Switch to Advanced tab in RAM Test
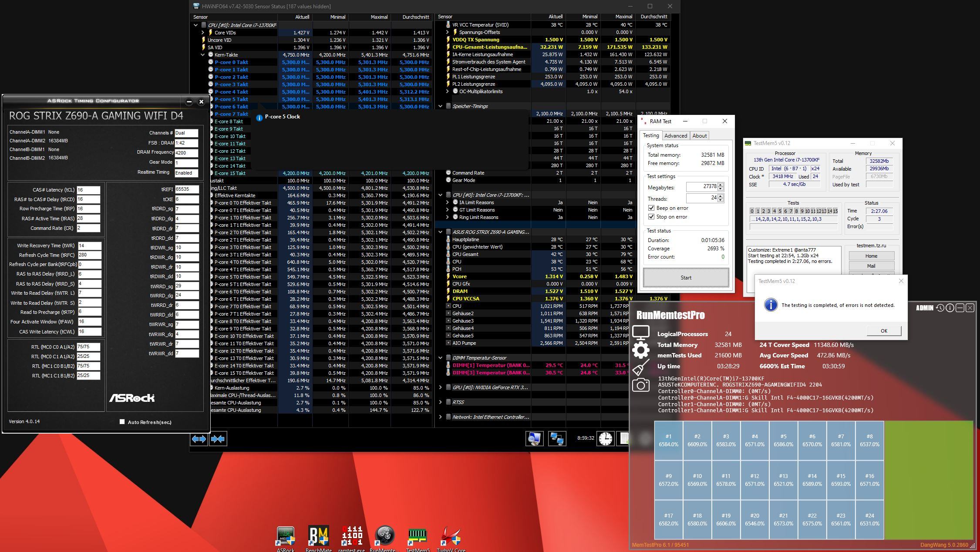Screen dimensions: 980x552 pyautogui.click(x=676, y=136)
